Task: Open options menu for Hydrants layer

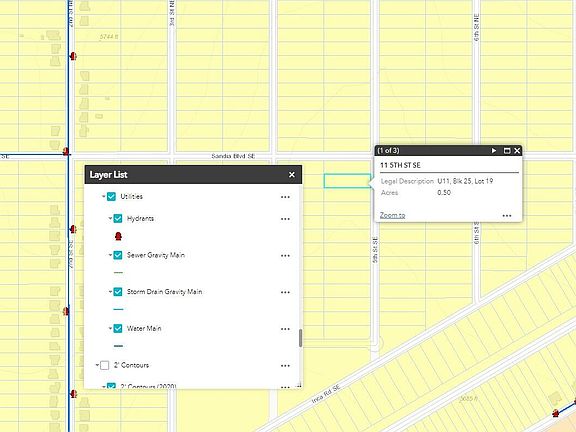Action: pos(285,219)
